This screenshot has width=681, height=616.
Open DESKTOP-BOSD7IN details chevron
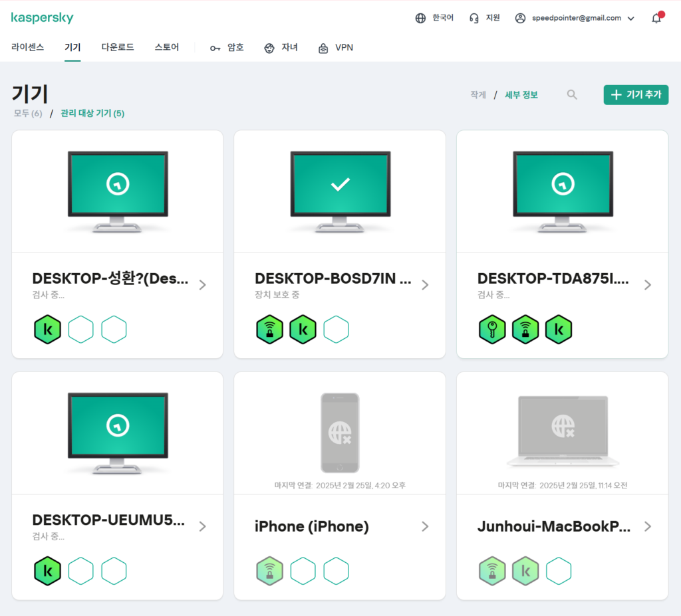425,285
